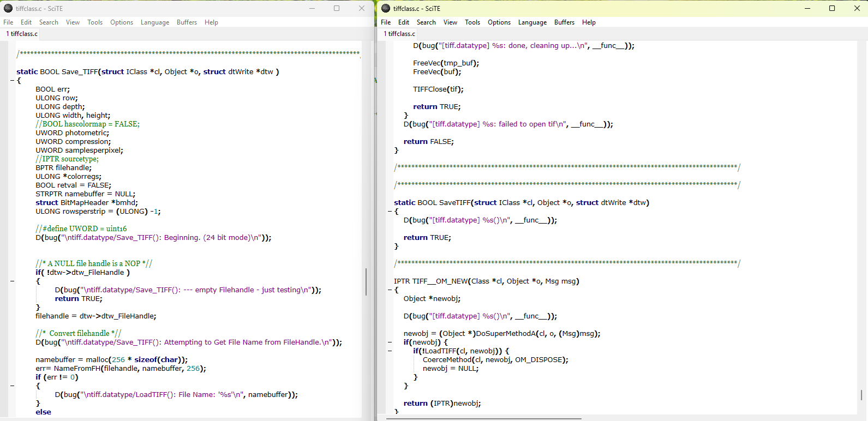Image resolution: width=868 pixels, height=421 pixels.
Task: Minimize the right SciTE window
Action: 807,8
